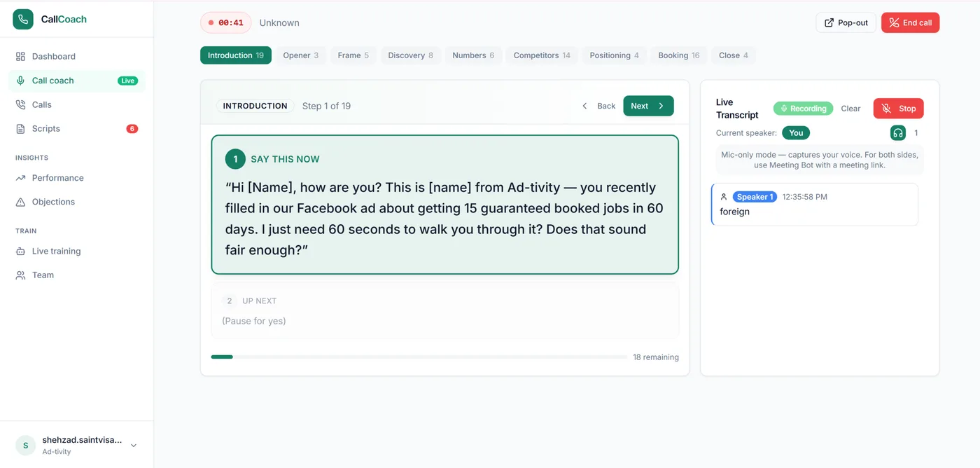Stop recording with the Stop button
Image resolution: width=980 pixels, height=468 pixels.
point(899,109)
